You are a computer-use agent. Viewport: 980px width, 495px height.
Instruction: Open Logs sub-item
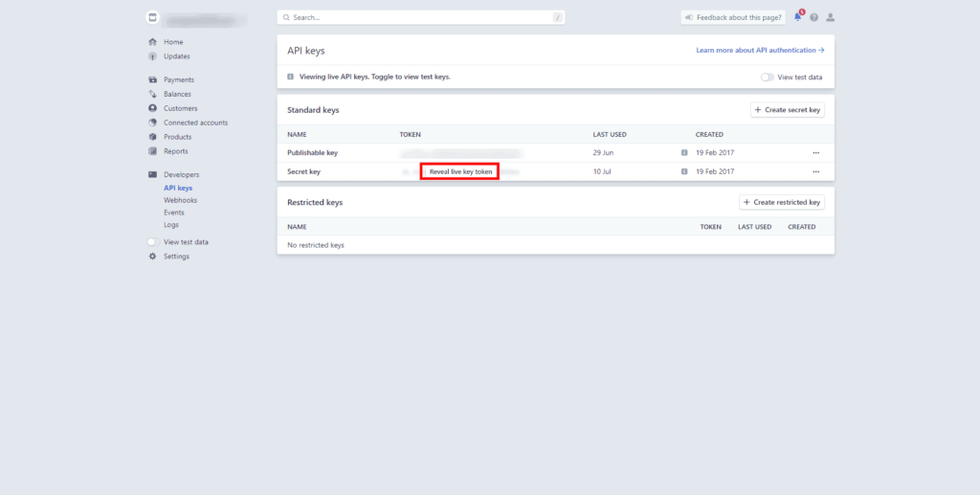[171, 225]
